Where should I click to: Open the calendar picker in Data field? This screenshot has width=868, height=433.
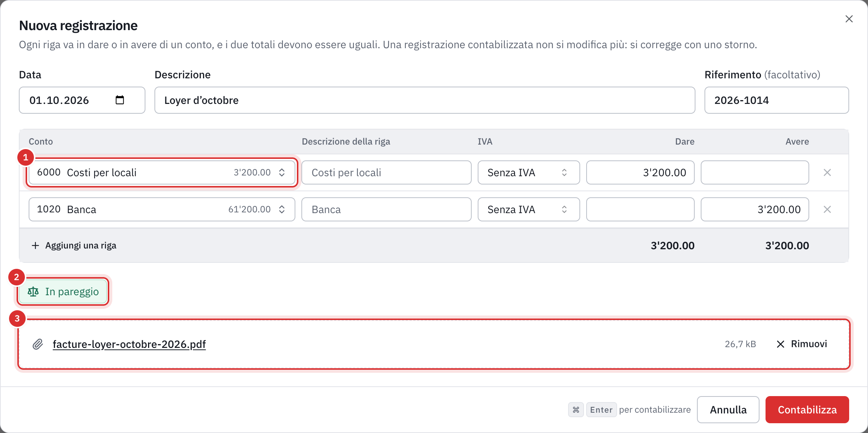(120, 100)
